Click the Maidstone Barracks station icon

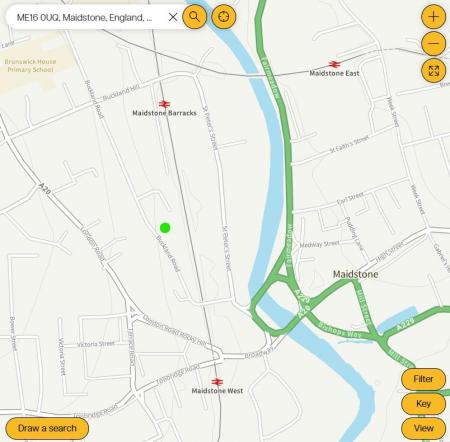pos(164,104)
